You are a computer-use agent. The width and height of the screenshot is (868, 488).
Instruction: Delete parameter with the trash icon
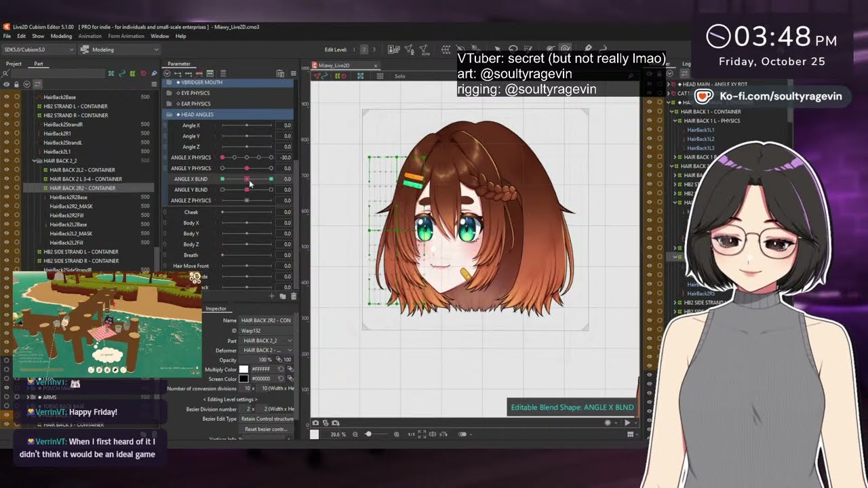[293, 296]
